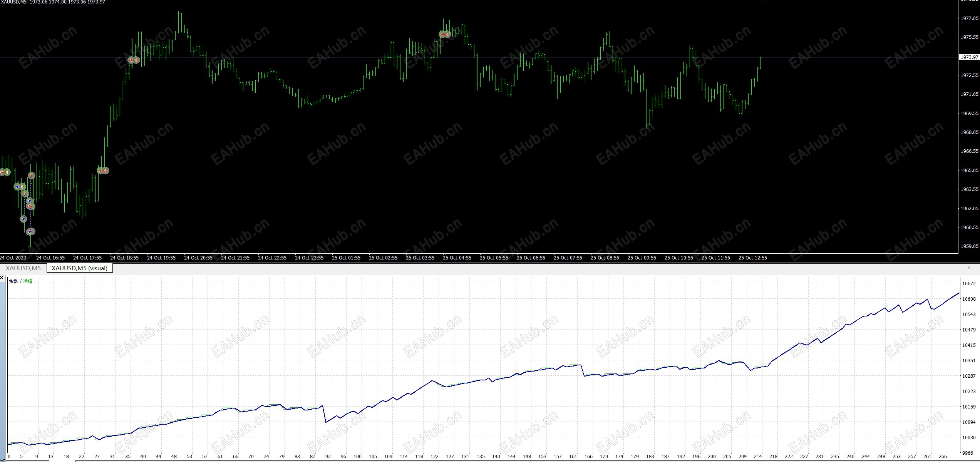Click the trade marker pair at the 1977 peak
Image resolution: width=980 pixels, height=462 pixels.
tap(445, 34)
